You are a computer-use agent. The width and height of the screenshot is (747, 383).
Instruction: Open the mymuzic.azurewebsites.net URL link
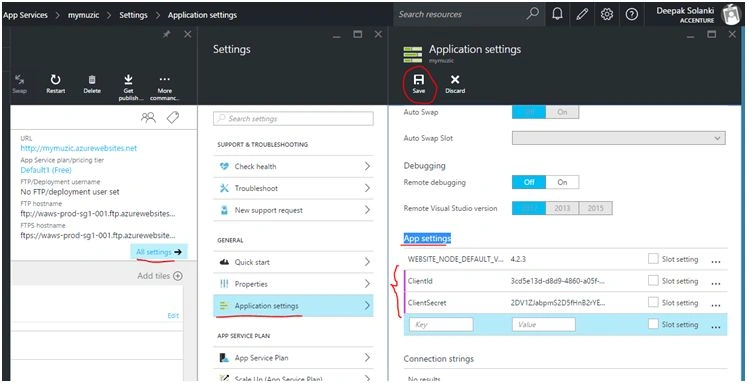(x=79, y=148)
